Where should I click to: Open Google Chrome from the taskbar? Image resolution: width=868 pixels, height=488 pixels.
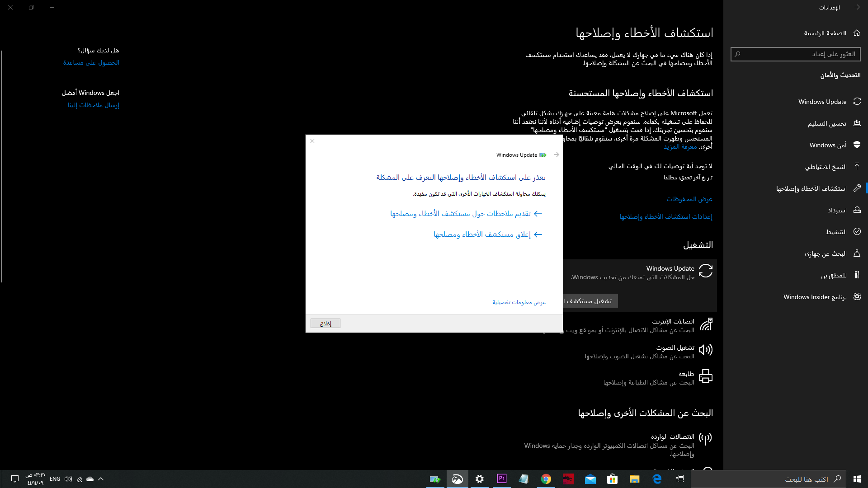click(546, 479)
